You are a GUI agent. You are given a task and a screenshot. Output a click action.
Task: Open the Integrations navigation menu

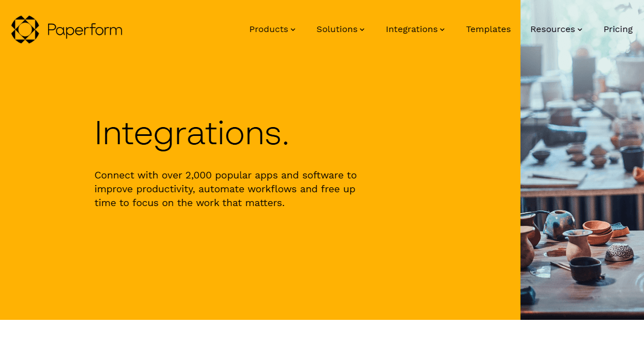pyautogui.click(x=411, y=29)
